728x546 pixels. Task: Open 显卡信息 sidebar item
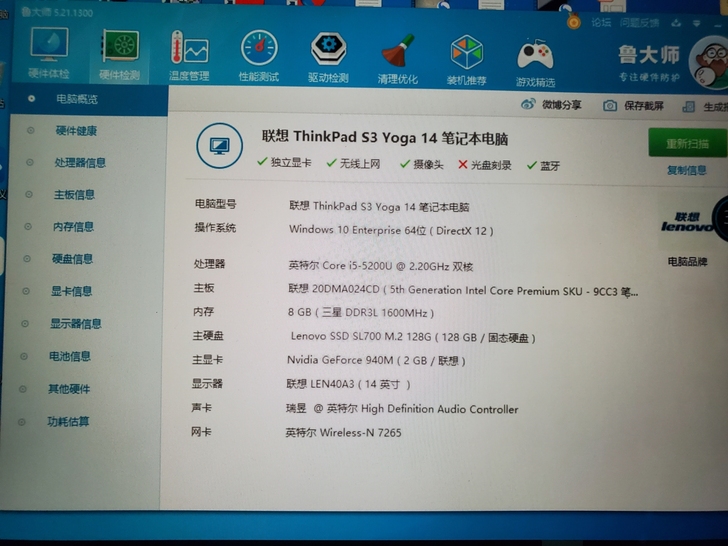[72, 291]
